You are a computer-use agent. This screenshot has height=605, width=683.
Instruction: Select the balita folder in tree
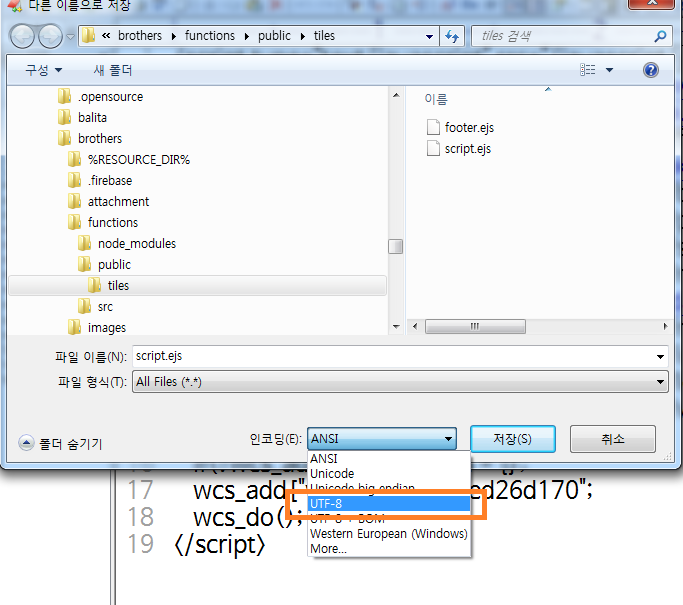pos(82,118)
